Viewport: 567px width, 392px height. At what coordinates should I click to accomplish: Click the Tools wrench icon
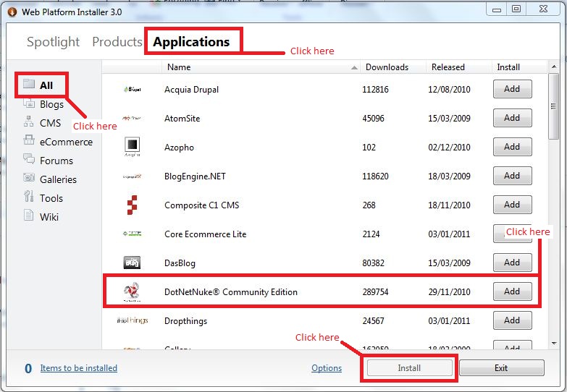pos(28,196)
